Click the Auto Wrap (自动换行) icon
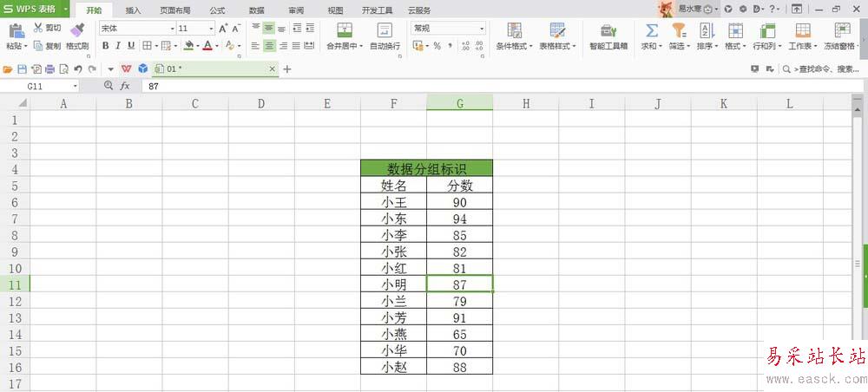Screen dimensions: 868x392 pyautogui.click(x=385, y=29)
